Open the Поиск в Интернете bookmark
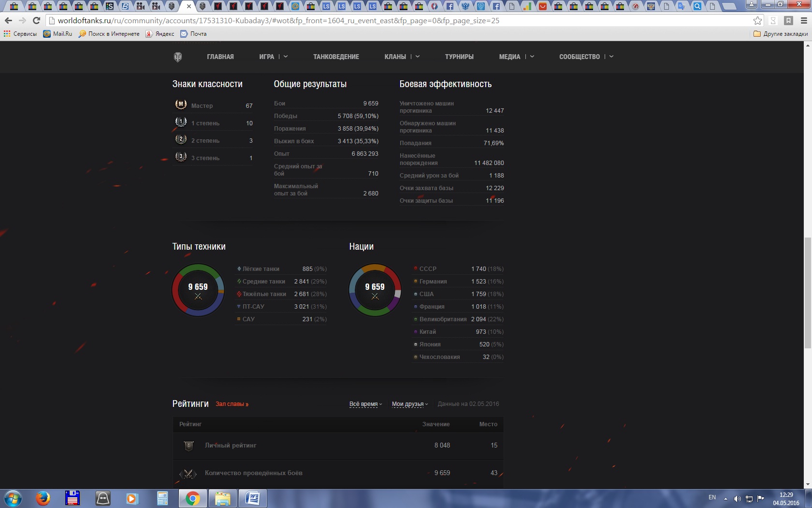The image size is (812, 508). click(109, 34)
